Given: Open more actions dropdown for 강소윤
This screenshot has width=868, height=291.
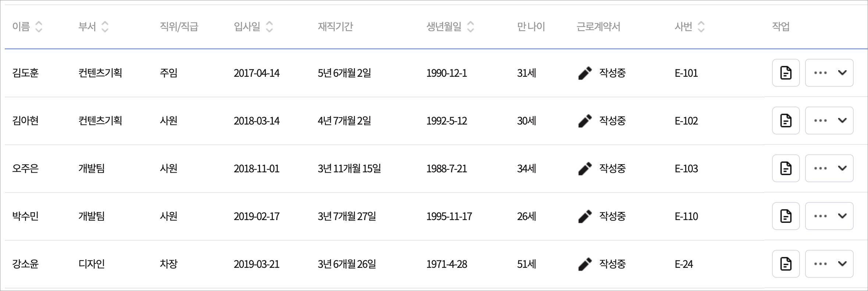Looking at the screenshot, I should click(829, 264).
